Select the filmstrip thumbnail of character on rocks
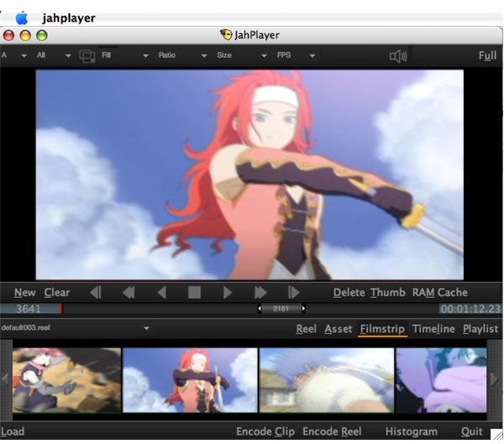 [67, 380]
